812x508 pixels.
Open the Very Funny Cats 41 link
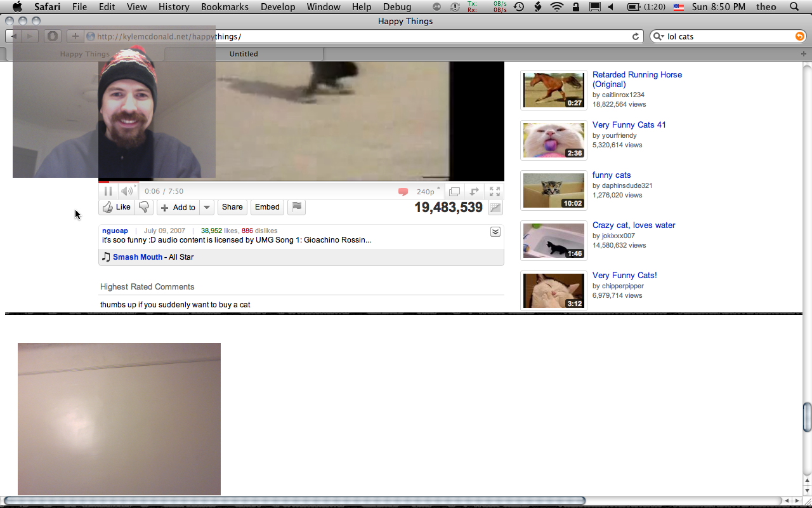[629, 125]
